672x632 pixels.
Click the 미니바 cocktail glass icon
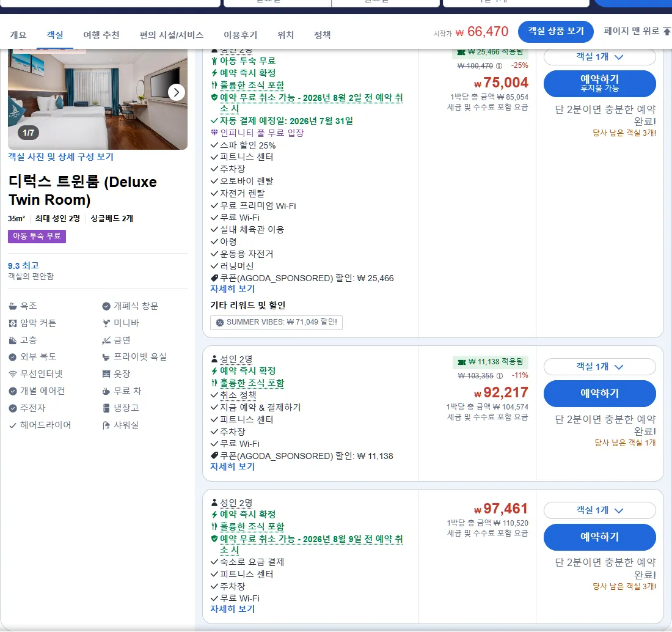click(106, 323)
